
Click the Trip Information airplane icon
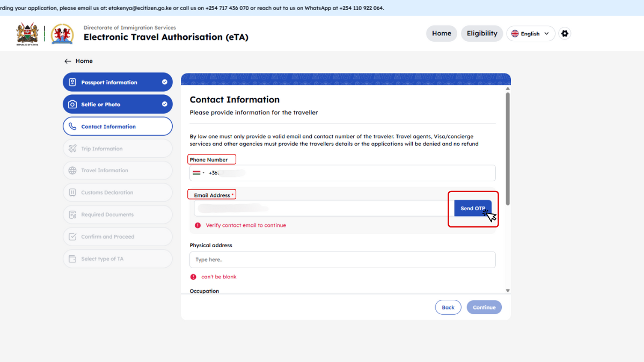[72, 149]
